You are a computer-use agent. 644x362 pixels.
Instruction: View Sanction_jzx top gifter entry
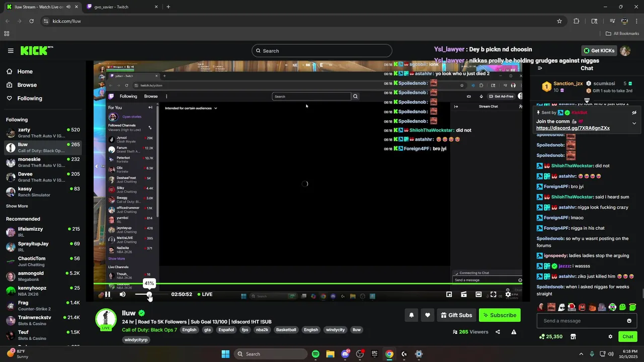tap(562, 86)
